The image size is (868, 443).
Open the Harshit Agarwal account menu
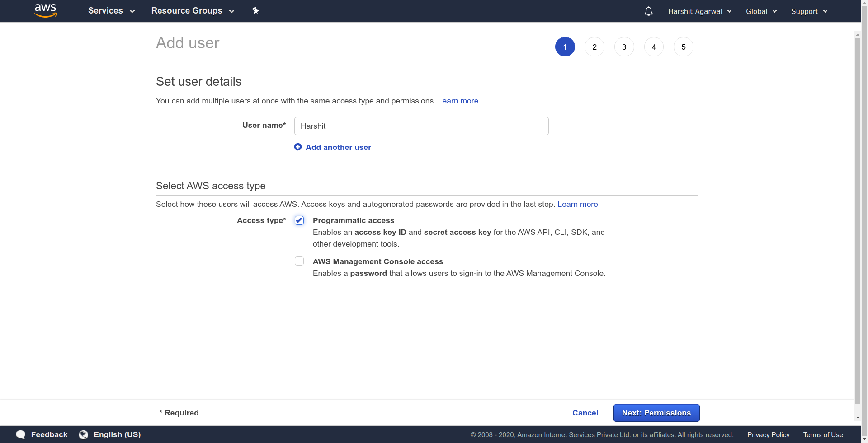point(699,11)
